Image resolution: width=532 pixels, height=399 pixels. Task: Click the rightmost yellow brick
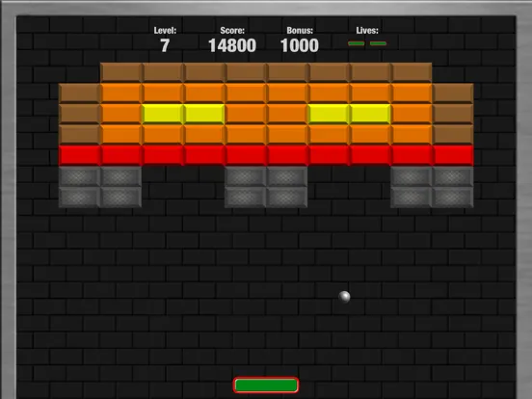coord(370,114)
